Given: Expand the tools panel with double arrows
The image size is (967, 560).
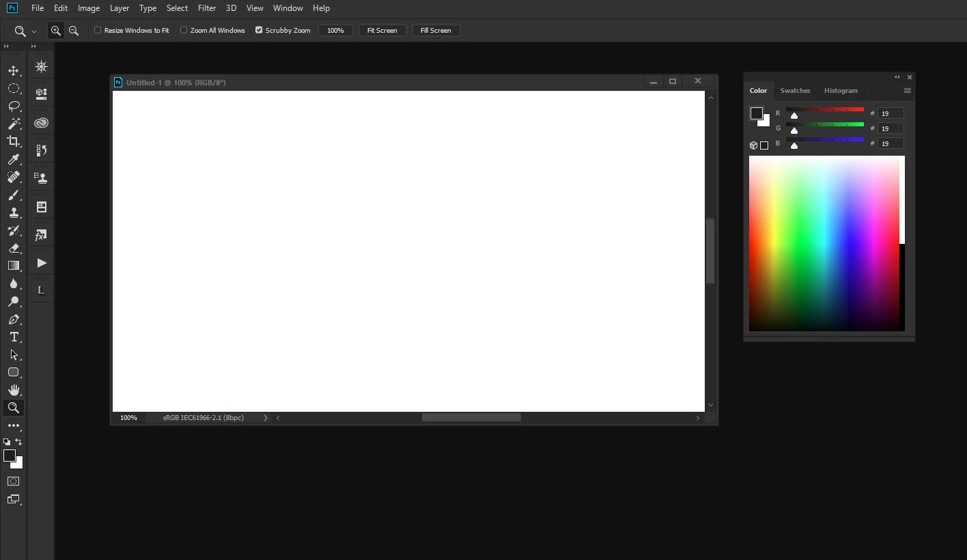Looking at the screenshot, I should tap(7, 46).
